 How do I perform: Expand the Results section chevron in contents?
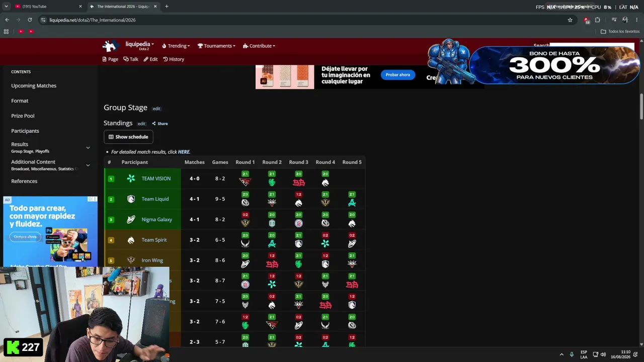pyautogui.click(x=88, y=147)
